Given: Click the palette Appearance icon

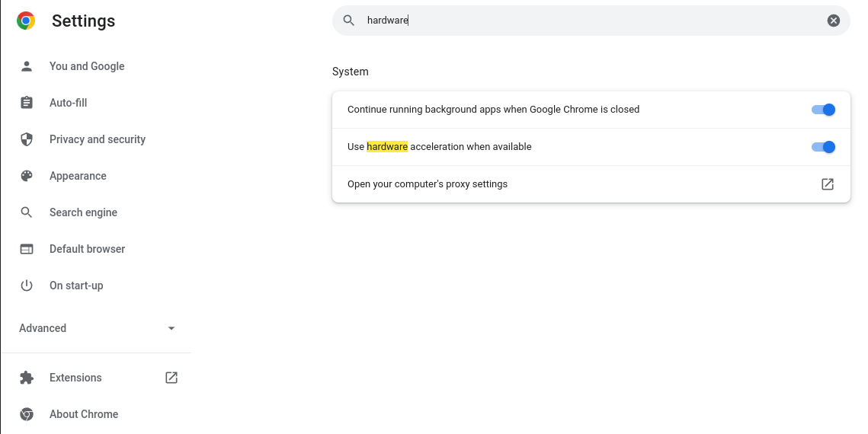Looking at the screenshot, I should tap(27, 176).
